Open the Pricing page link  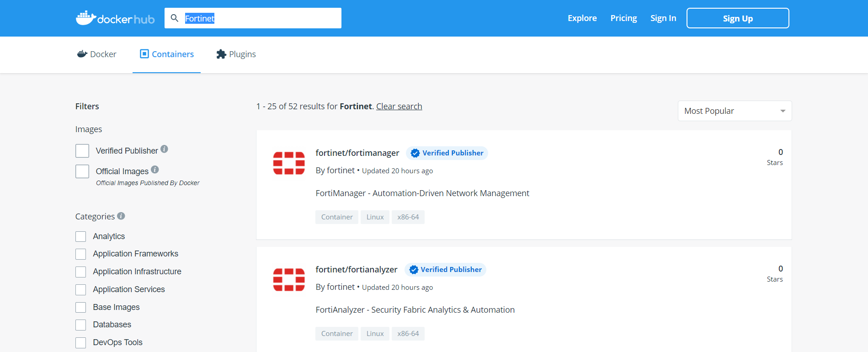point(623,18)
